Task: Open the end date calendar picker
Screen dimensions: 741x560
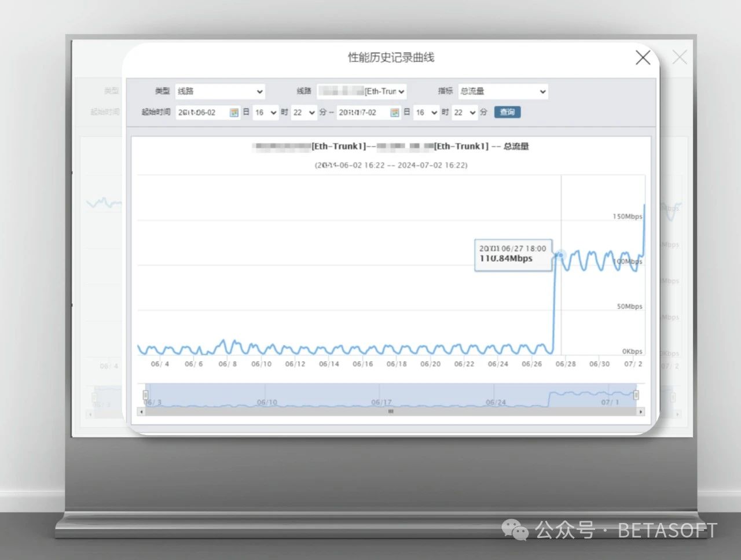Action: [x=395, y=113]
